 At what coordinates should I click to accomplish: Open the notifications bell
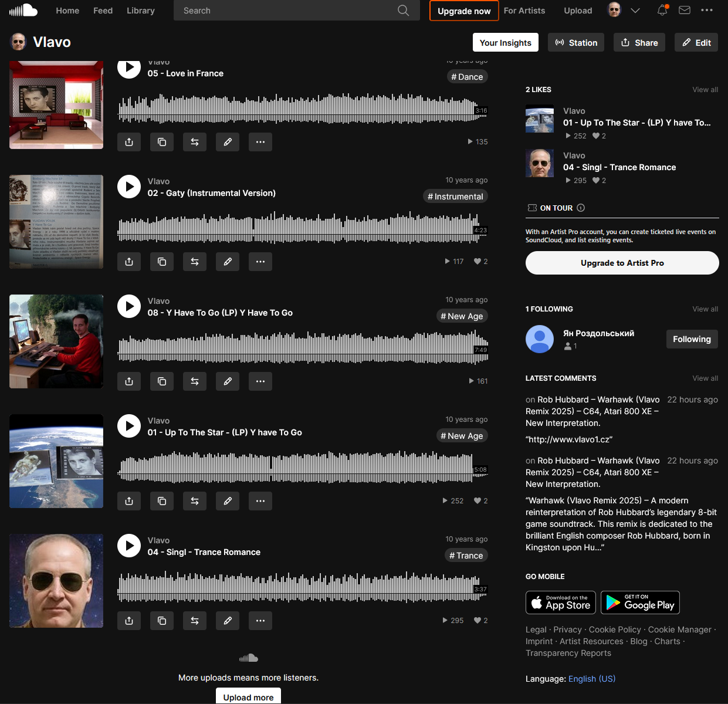coord(662,10)
